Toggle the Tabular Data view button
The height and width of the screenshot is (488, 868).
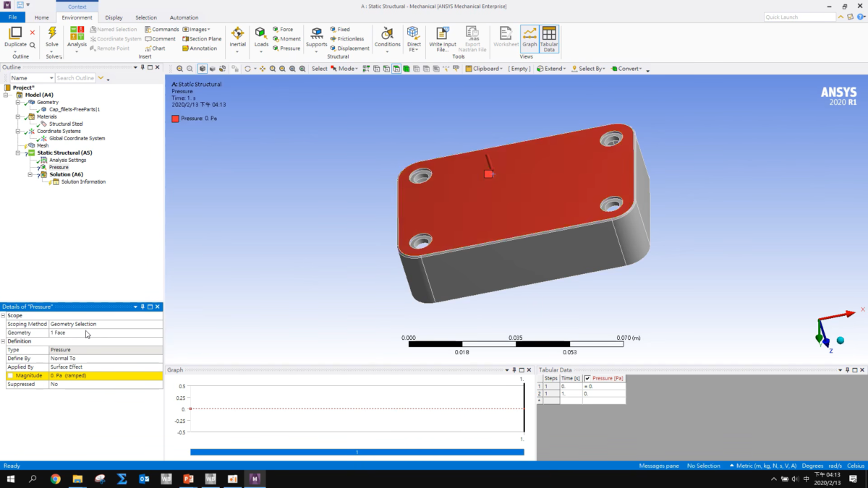click(549, 38)
